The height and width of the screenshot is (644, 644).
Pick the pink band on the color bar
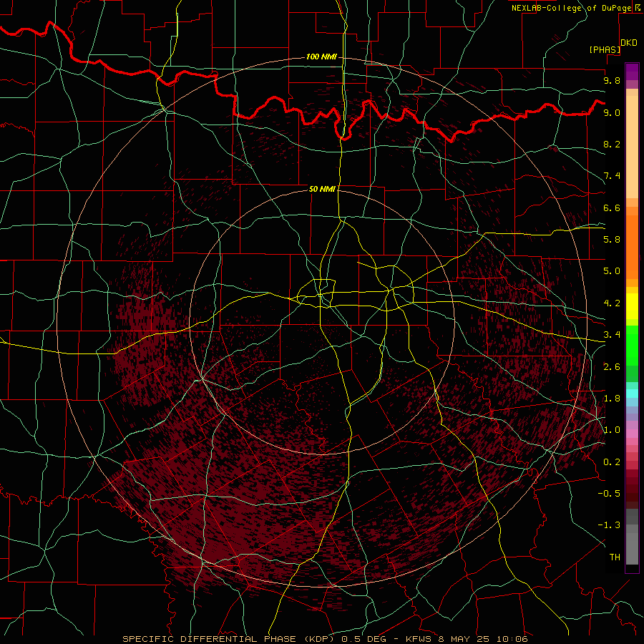(x=632, y=434)
